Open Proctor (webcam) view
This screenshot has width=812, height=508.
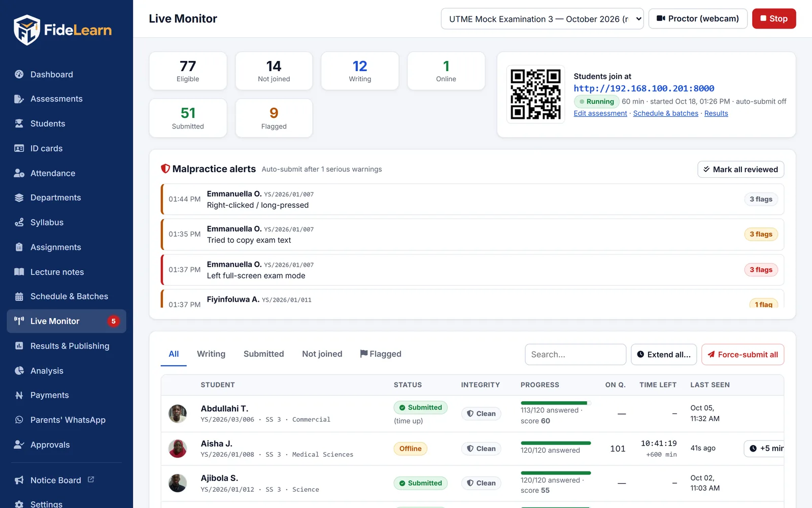click(698, 19)
